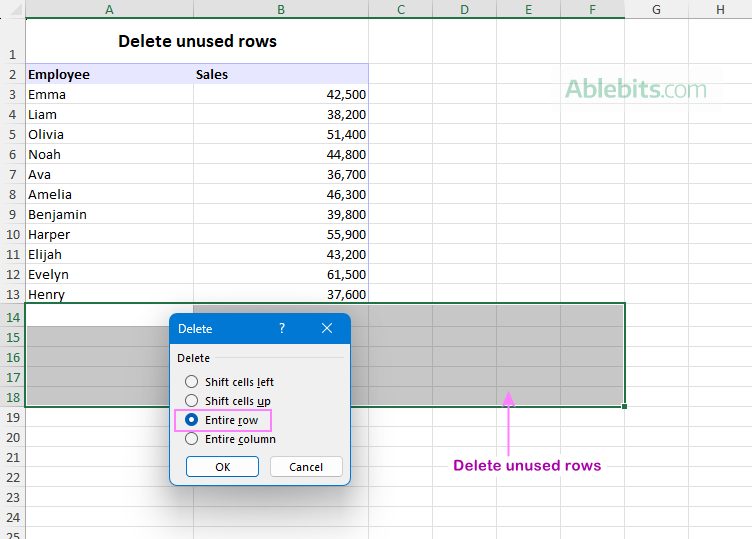Select column C header
752x539 pixels.
[400, 9]
